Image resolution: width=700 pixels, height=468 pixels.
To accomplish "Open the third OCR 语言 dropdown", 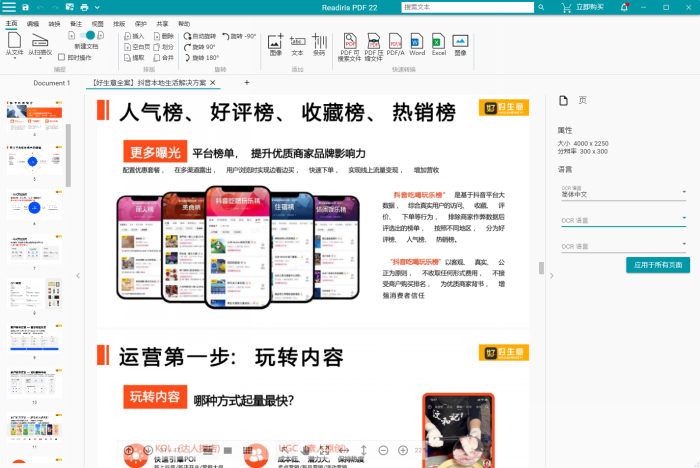I will point(623,245).
